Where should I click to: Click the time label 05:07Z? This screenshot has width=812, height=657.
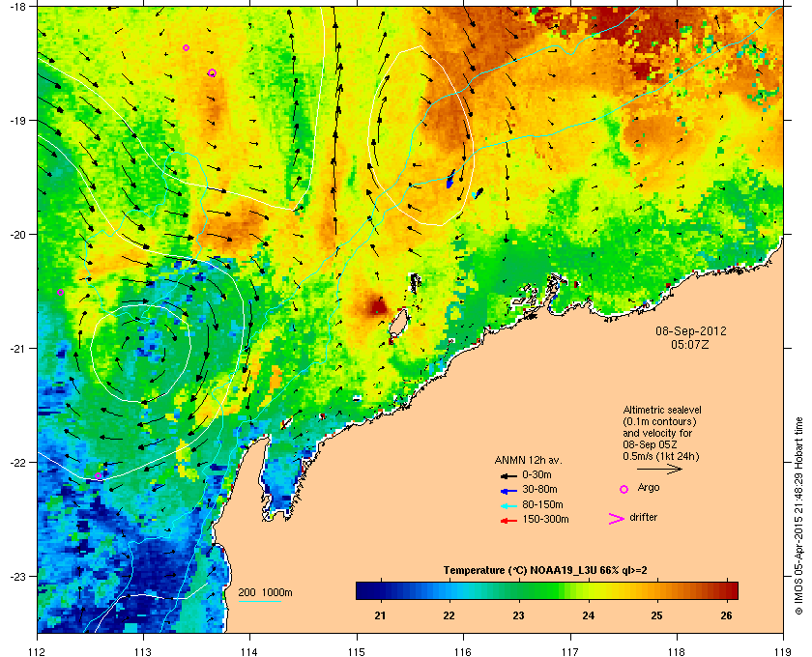tap(690, 344)
